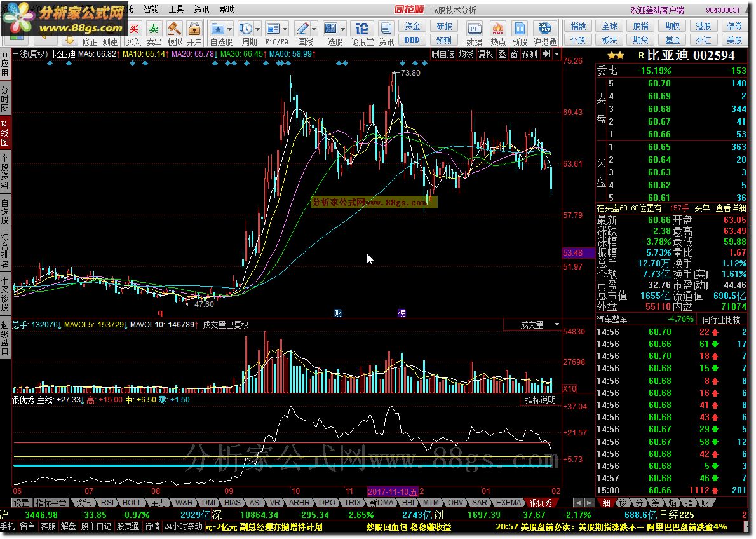The width and height of the screenshot is (756, 539).
Task: Select the 很优秀 indicator tab
Action: pos(541,502)
